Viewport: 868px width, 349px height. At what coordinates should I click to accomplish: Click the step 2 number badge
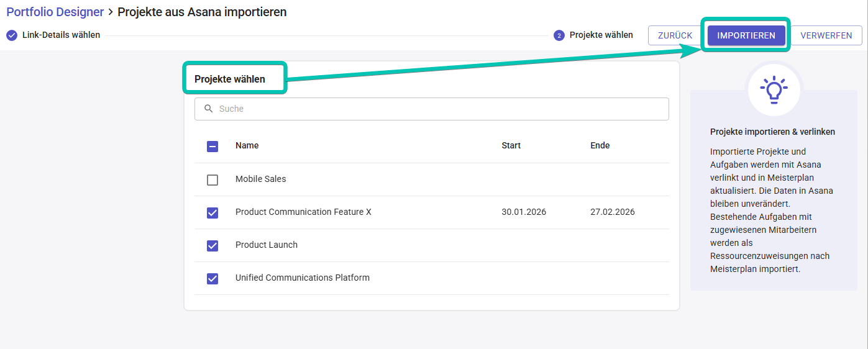(x=559, y=35)
